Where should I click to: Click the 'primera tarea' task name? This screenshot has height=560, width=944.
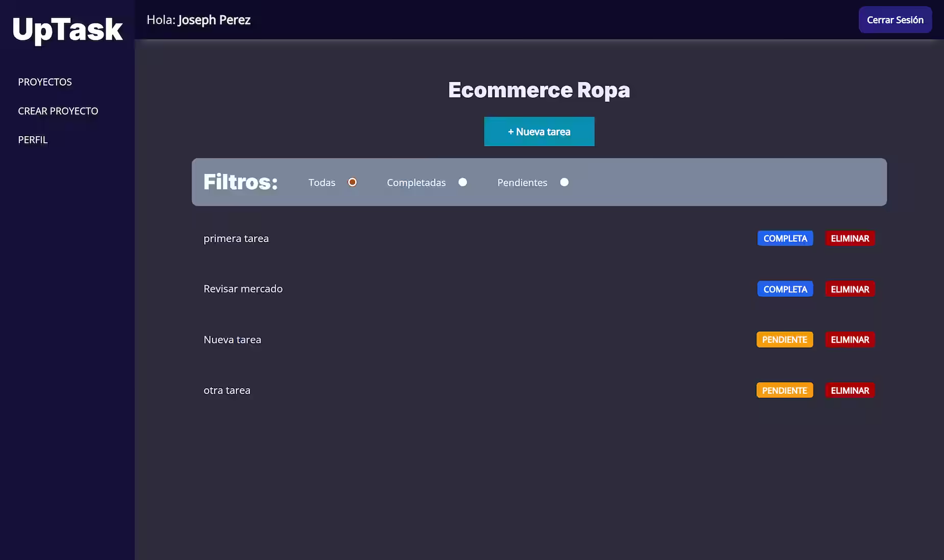(236, 238)
